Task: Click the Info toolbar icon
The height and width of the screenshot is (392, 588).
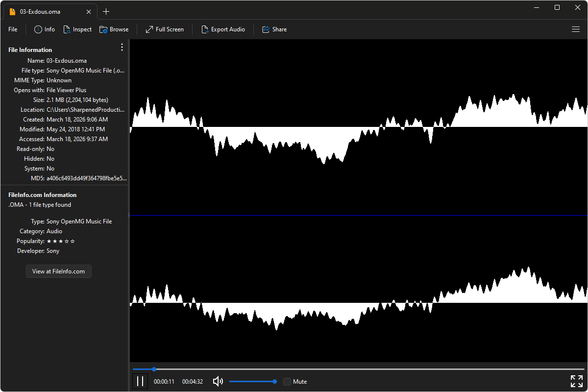Action: click(x=38, y=29)
